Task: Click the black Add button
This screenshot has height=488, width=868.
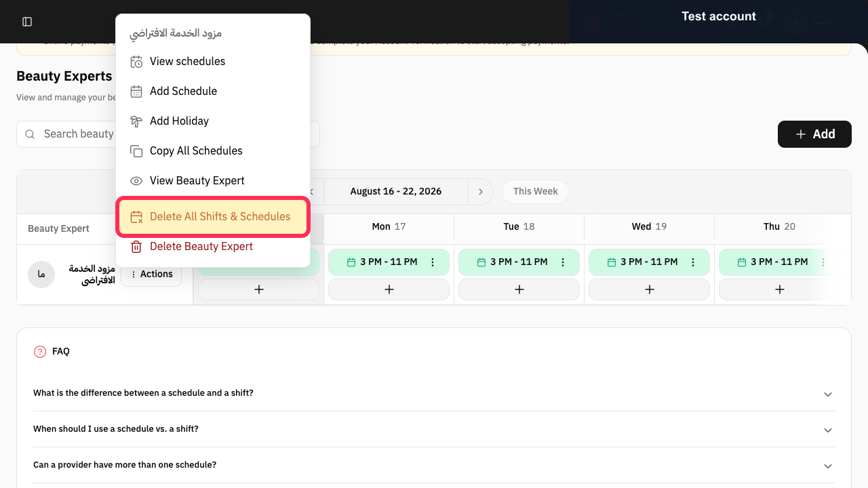Action: point(814,134)
